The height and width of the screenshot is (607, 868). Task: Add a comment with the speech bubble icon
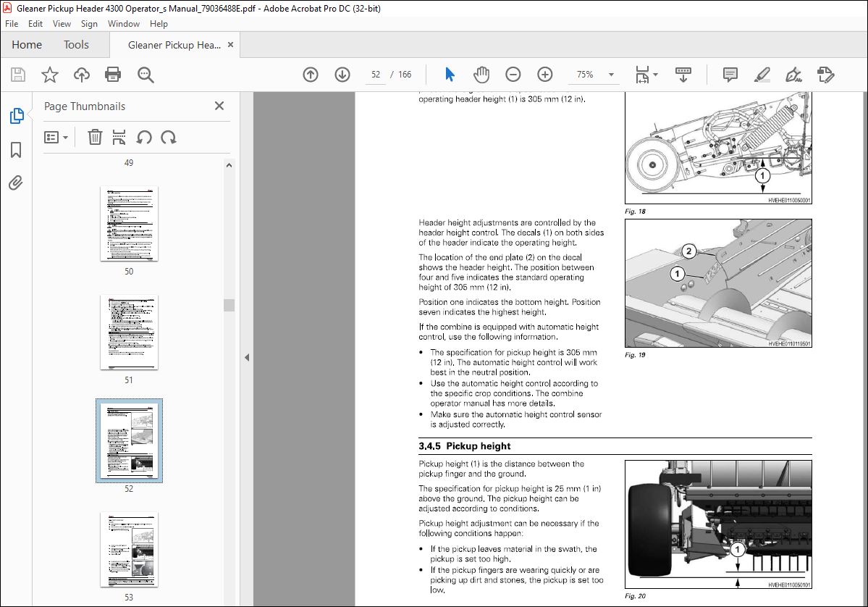click(x=730, y=75)
